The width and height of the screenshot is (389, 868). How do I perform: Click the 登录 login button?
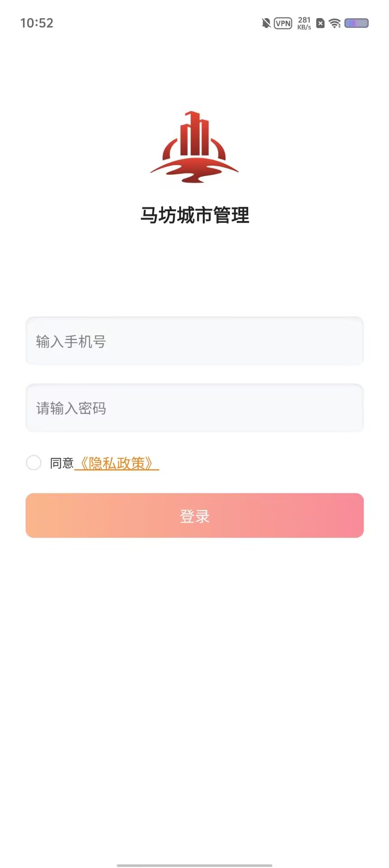(x=194, y=515)
